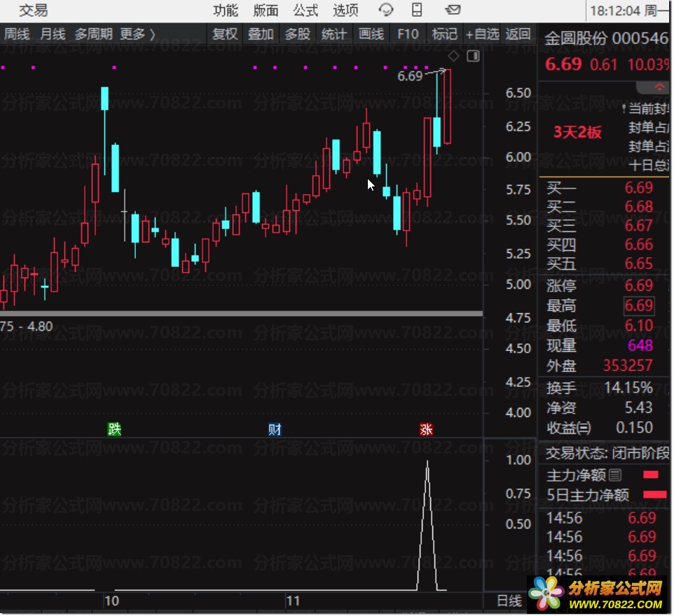Open the 选项 menu

[345, 10]
